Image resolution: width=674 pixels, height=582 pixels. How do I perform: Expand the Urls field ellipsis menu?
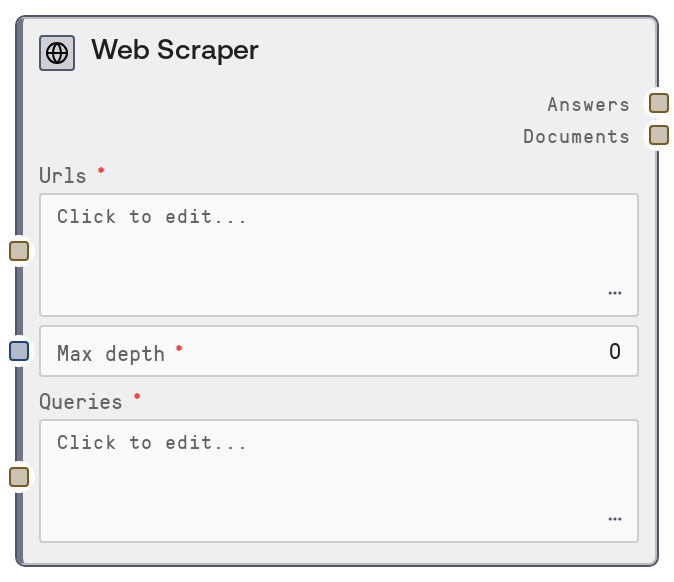[x=614, y=293]
